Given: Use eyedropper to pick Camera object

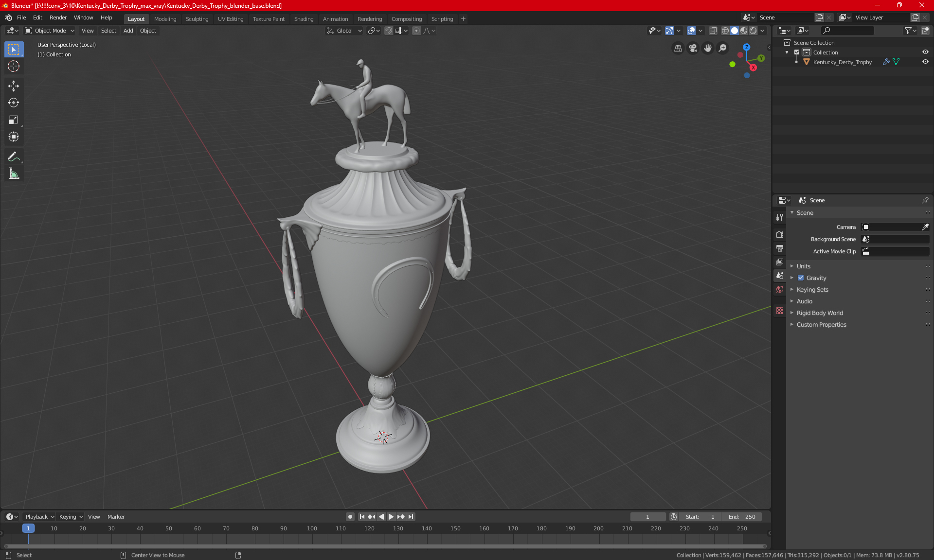Looking at the screenshot, I should click(x=925, y=227).
